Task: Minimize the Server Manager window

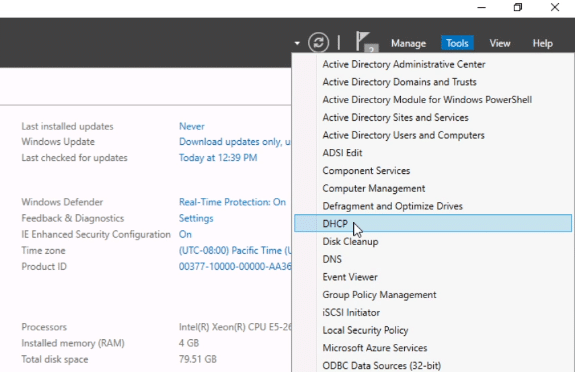Action: point(481,7)
